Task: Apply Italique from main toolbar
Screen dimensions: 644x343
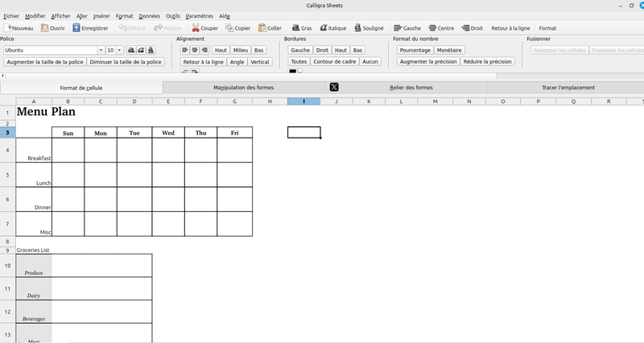Action: [333, 28]
